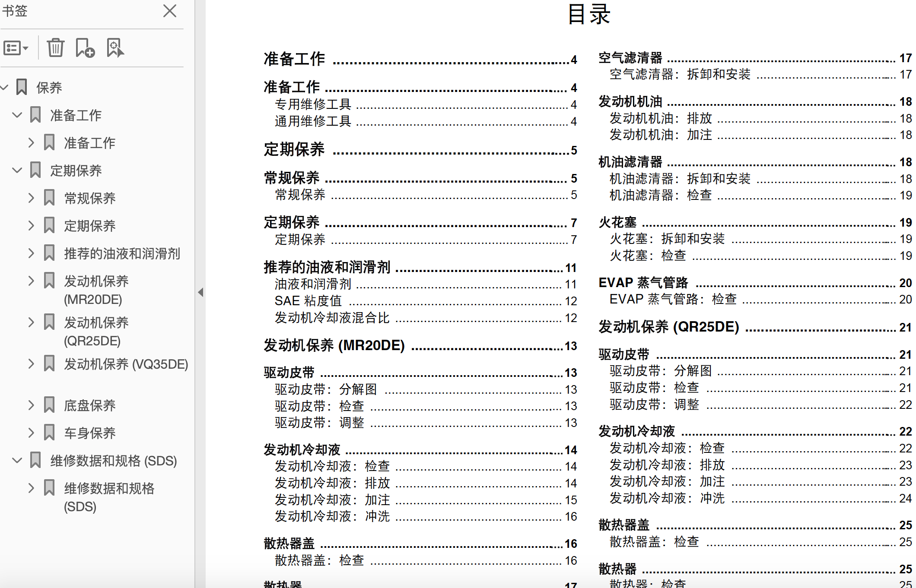916x588 pixels.
Task: Select the 保养 bookmark item
Action: pyautogui.click(x=49, y=88)
